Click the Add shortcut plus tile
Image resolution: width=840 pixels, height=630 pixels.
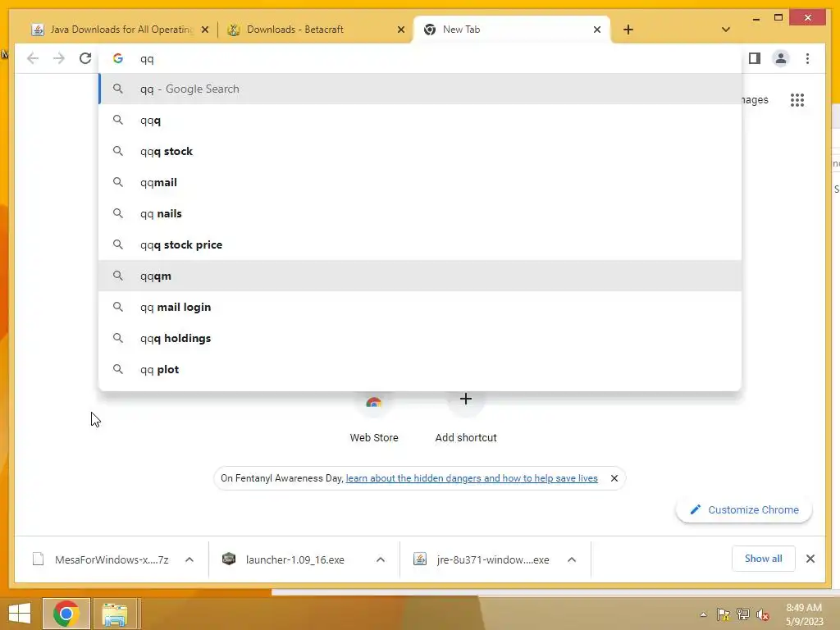click(x=466, y=418)
